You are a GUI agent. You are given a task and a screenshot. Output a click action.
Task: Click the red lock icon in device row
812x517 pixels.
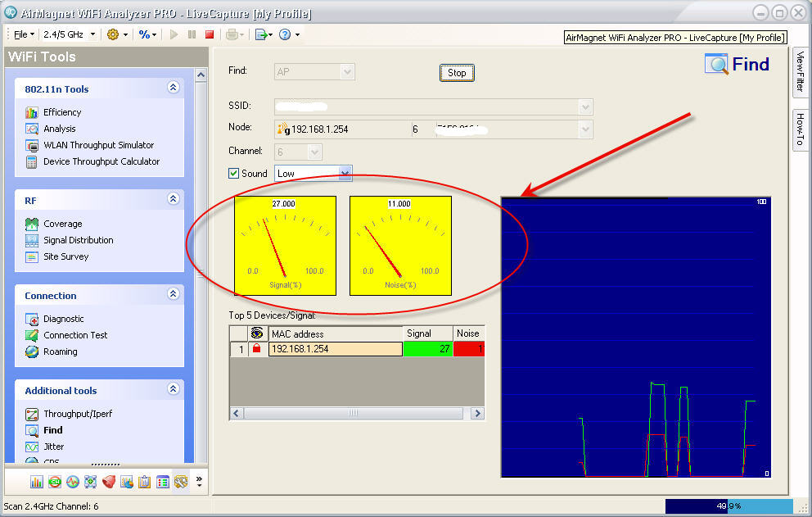click(x=256, y=348)
